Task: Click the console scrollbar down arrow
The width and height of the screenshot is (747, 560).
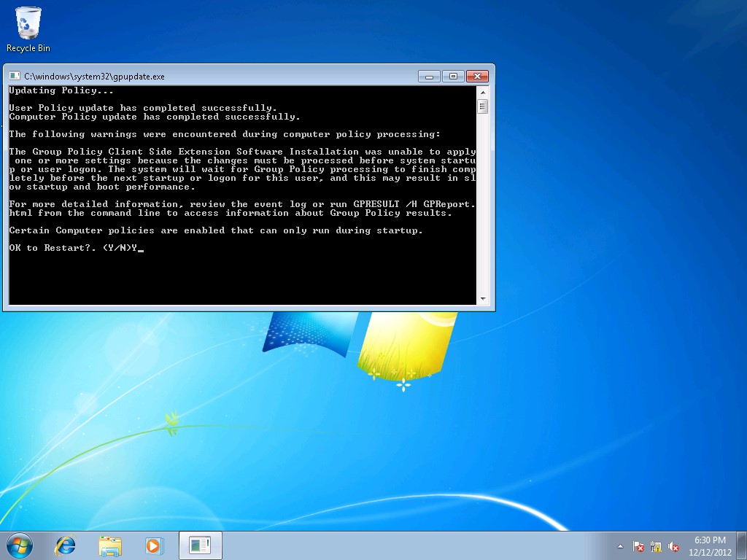Action: point(483,299)
